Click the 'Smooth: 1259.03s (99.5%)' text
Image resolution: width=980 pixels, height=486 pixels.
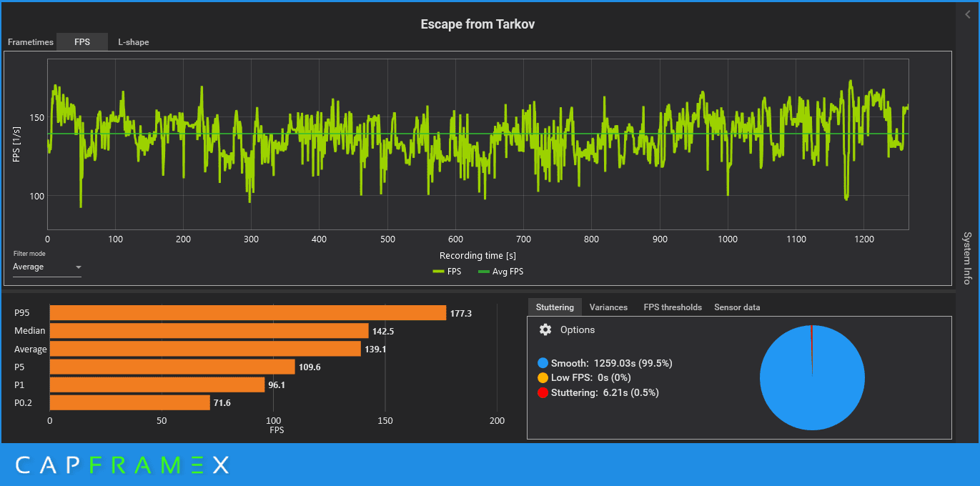(x=612, y=363)
